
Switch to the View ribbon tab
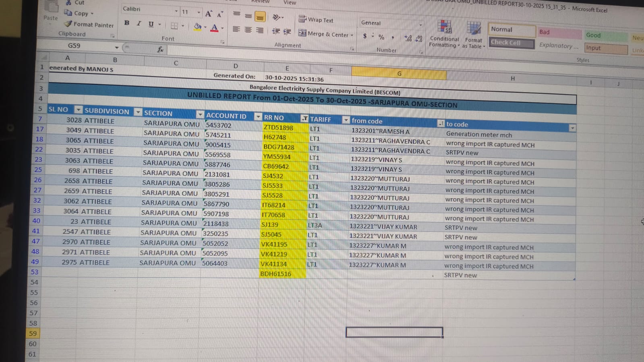tap(290, 2)
